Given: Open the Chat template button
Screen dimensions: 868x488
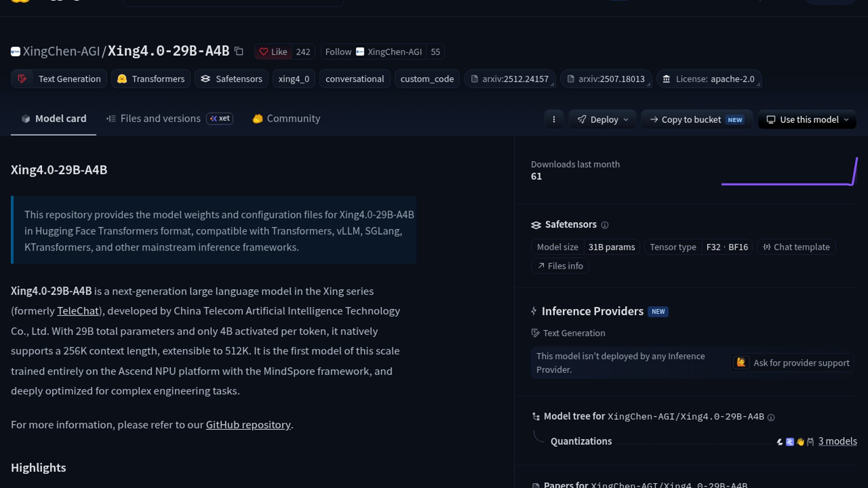Looking at the screenshot, I should pyautogui.click(x=796, y=247).
